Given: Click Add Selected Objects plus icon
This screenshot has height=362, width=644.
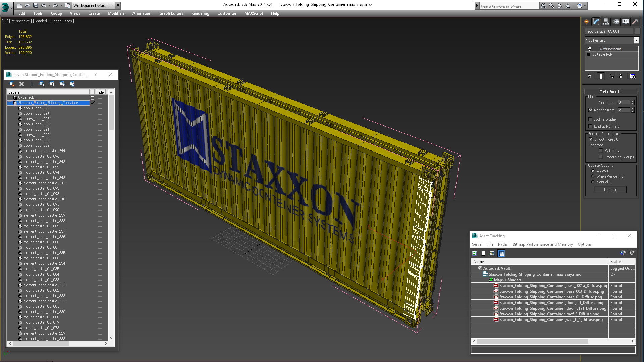Looking at the screenshot, I should [x=32, y=84].
